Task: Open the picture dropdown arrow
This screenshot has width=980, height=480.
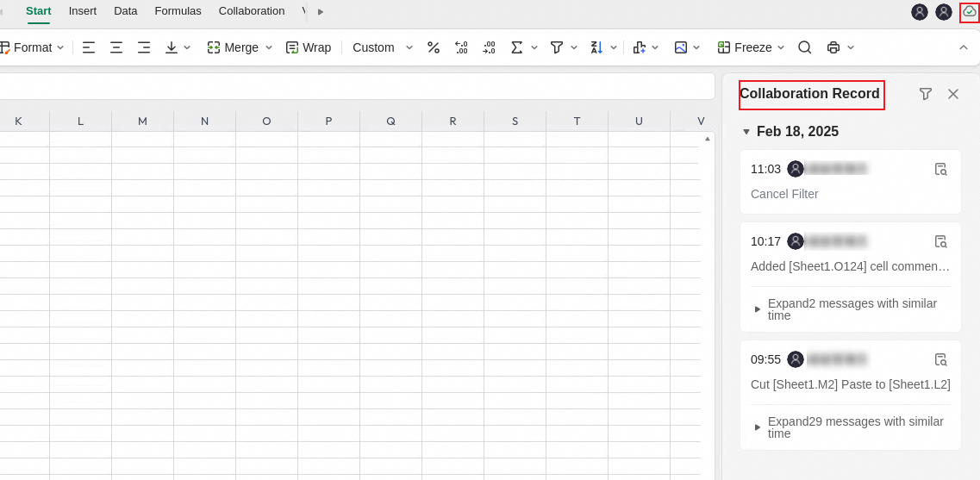Action: pyautogui.click(x=696, y=47)
